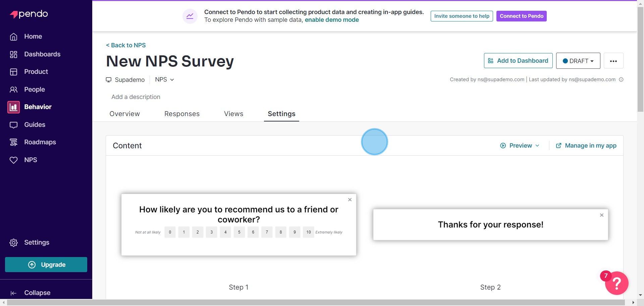
Task: Click Add to Dashboard button
Action: click(x=518, y=61)
